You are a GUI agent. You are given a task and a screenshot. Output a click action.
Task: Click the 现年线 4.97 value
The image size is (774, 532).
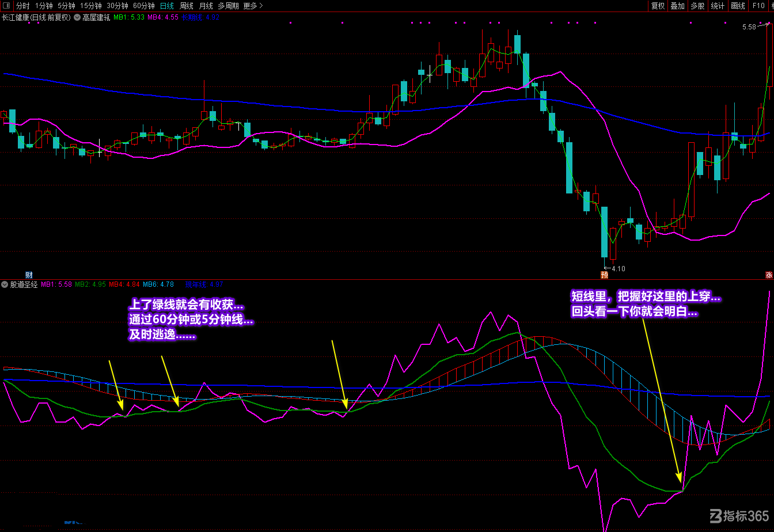[x=204, y=284]
